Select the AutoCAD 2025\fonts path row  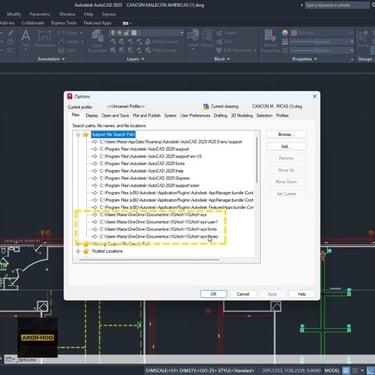[142, 164]
